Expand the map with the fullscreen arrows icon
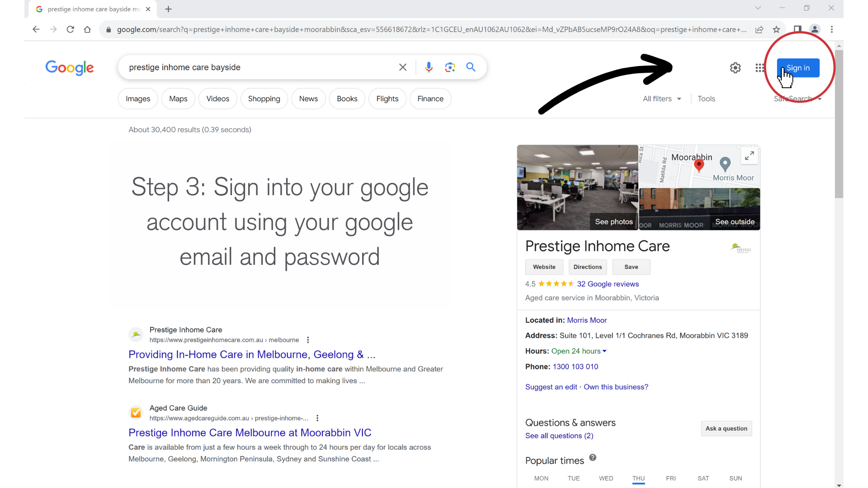Viewport: 868px width, 488px height. pos(750,156)
